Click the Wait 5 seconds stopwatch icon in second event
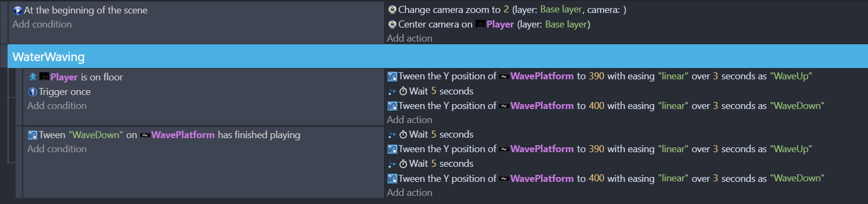This screenshot has height=204, width=868. (x=403, y=135)
